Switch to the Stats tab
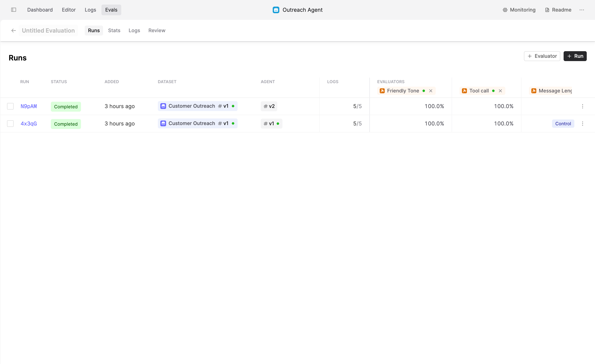Image resolution: width=595 pixels, height=364 pixels. point(114,30)
